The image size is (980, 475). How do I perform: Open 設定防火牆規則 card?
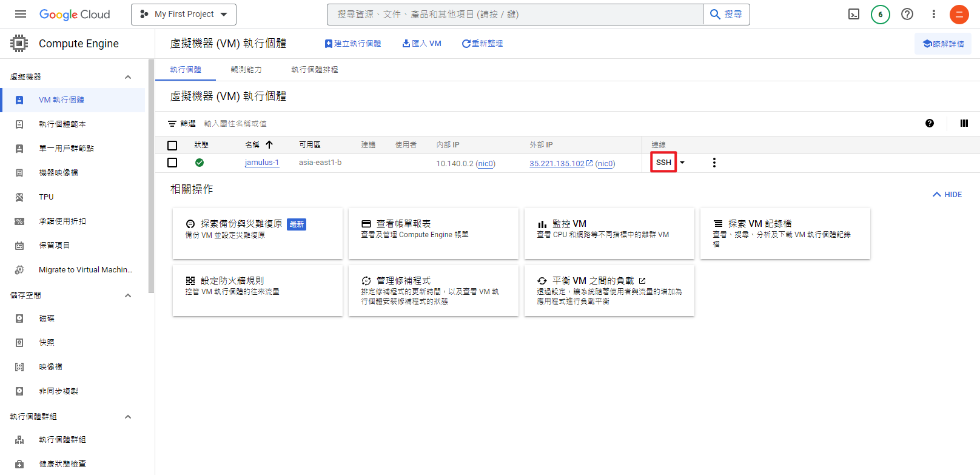coord(258,291)
